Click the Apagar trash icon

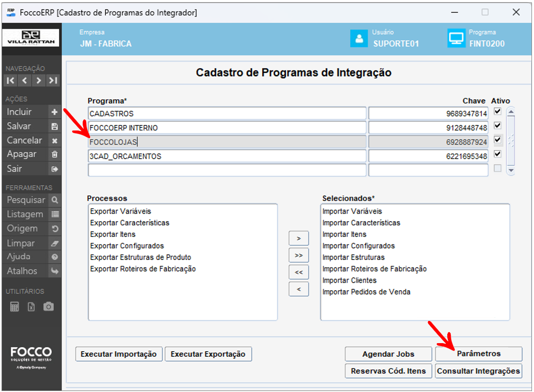(54, 155)
